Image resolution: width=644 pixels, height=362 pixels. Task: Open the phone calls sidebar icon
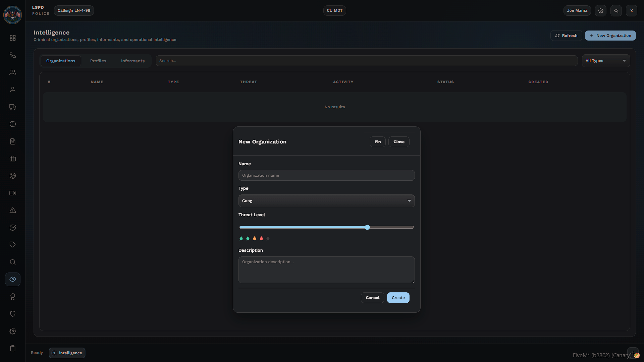click(13, 55)
